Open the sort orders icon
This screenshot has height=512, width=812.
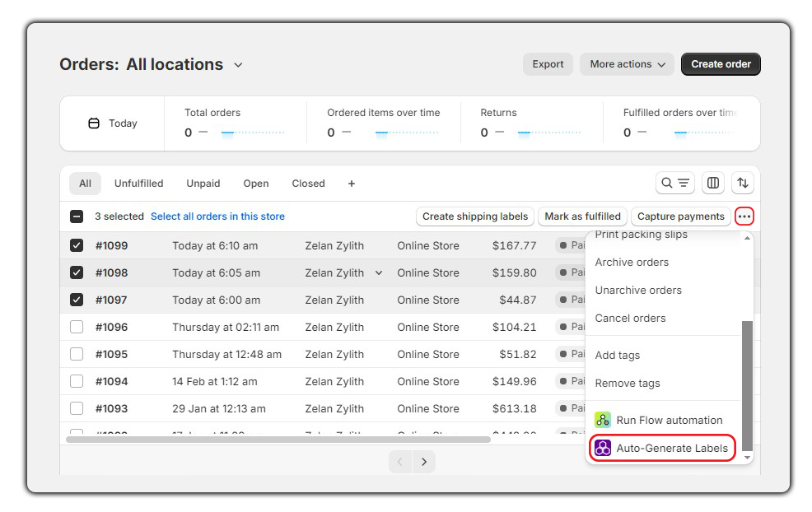(x=743, y=183)
